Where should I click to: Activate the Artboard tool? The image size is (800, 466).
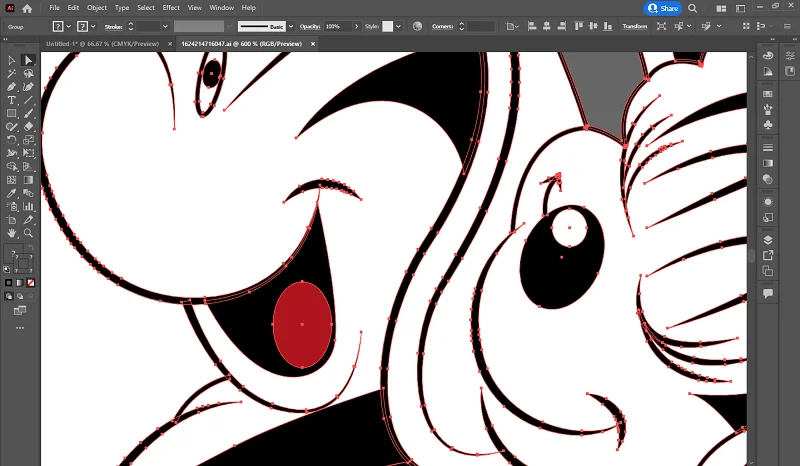[x=11, y=220]
